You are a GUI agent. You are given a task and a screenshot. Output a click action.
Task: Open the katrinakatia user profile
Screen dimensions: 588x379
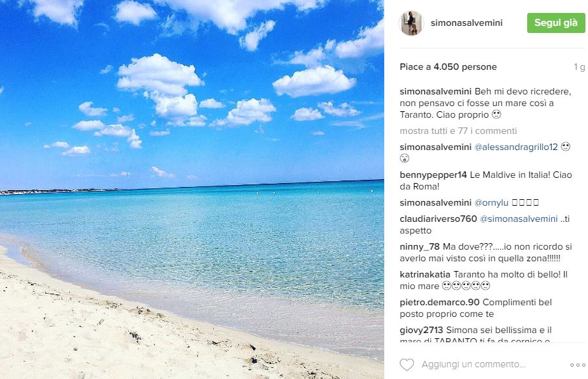(x=425, y=274)
